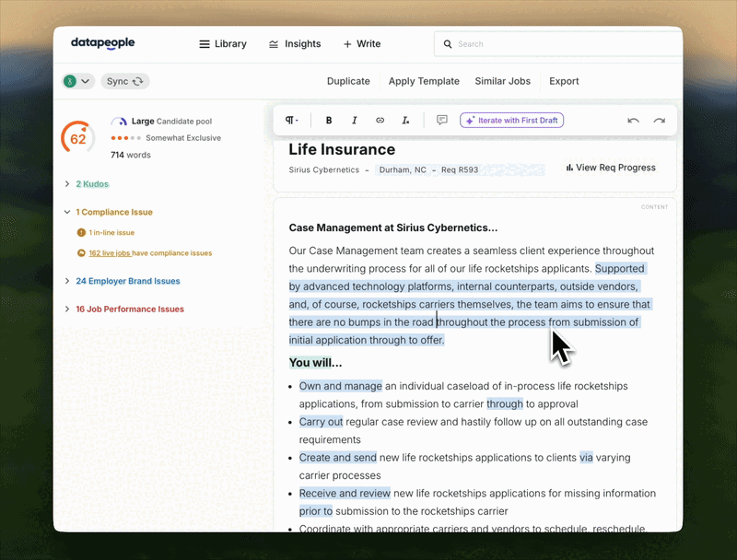Open the paragraph style dropdown
This screenshot has width=737, height=560.
pyautogui.click(x=292, y=121)
